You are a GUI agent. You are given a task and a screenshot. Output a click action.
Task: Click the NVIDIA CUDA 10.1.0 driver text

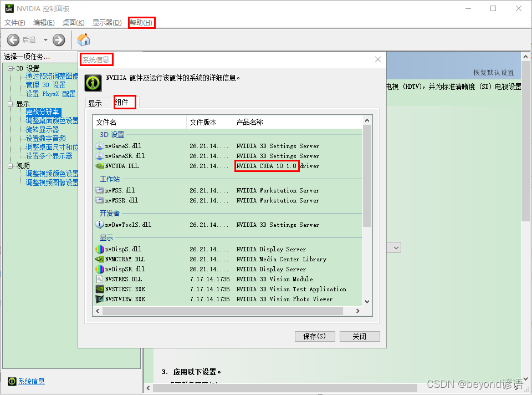tap(278, 166)
